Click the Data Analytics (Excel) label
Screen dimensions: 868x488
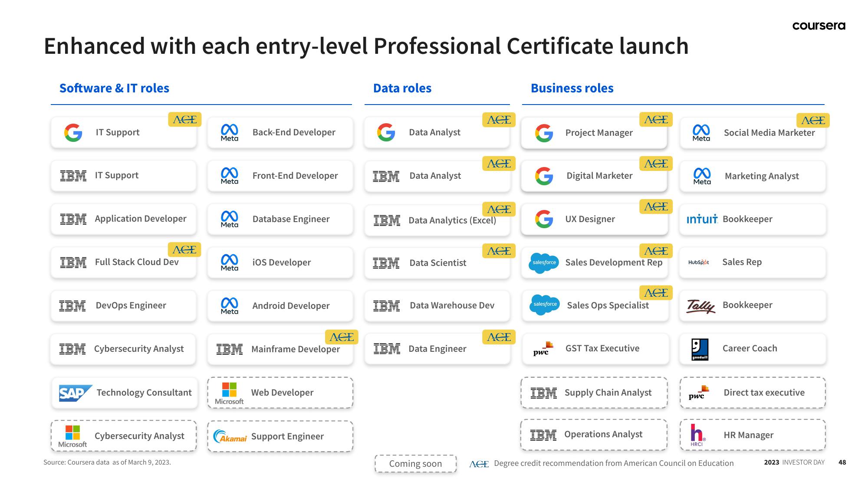point(452,220)
